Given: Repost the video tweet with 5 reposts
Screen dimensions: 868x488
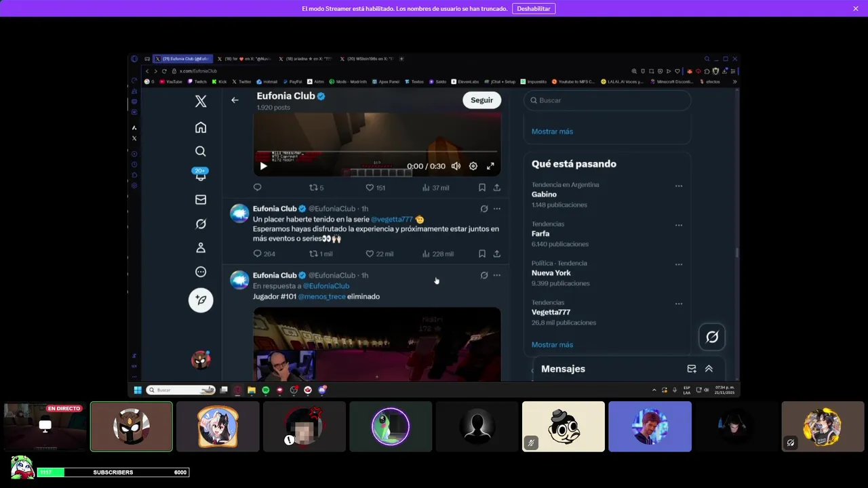Looking at the screenshot, I should [317, 187].
